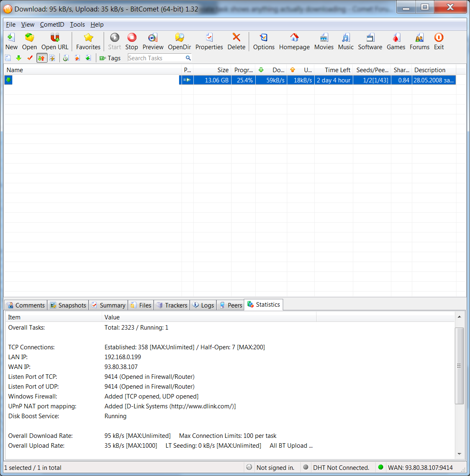Sort tasks by Name column
The width and height of the screenshot is (470, 476).
click(93, 70)
